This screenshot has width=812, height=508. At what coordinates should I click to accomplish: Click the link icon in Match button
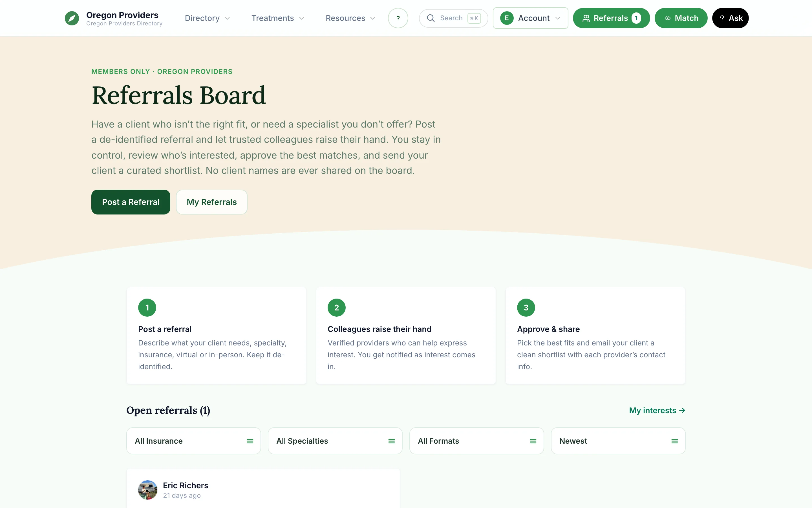pos(667,18)
